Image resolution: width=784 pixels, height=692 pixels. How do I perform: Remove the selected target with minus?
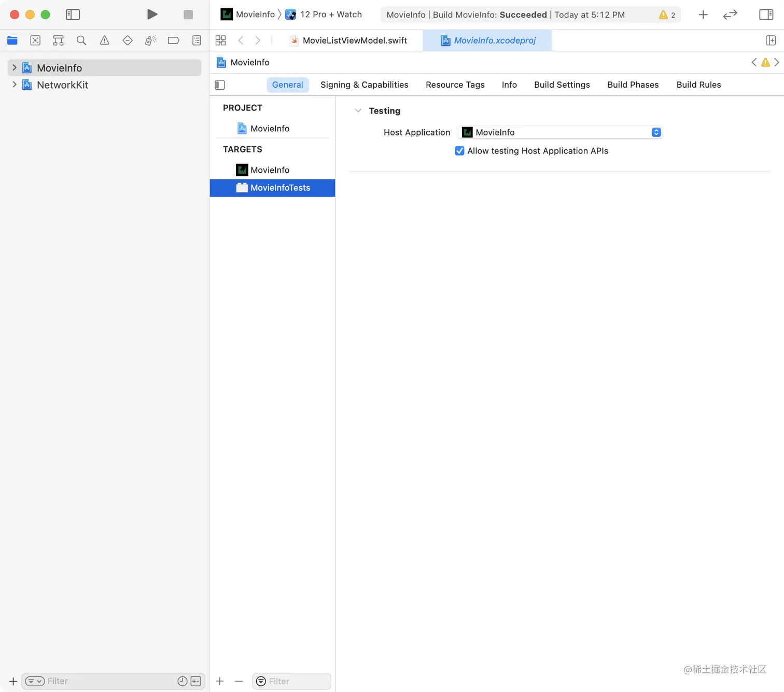click(x=239, y=681)
